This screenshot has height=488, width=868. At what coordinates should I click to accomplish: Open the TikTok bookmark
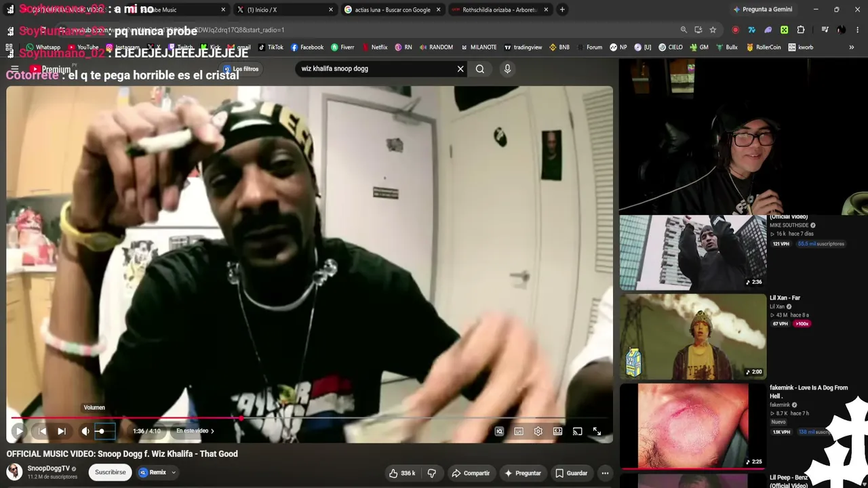point(271,47)
